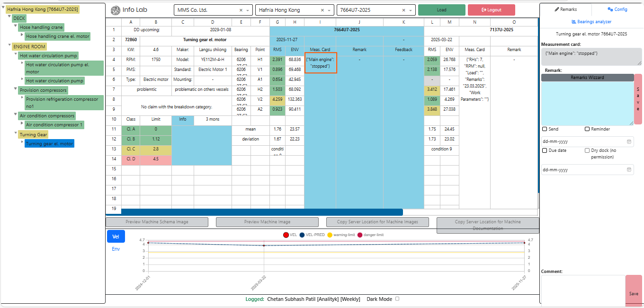Viewport: 644px width, 308px height.
Task: Click Preview Machine Schema Image button
Action: coord(157,222)
